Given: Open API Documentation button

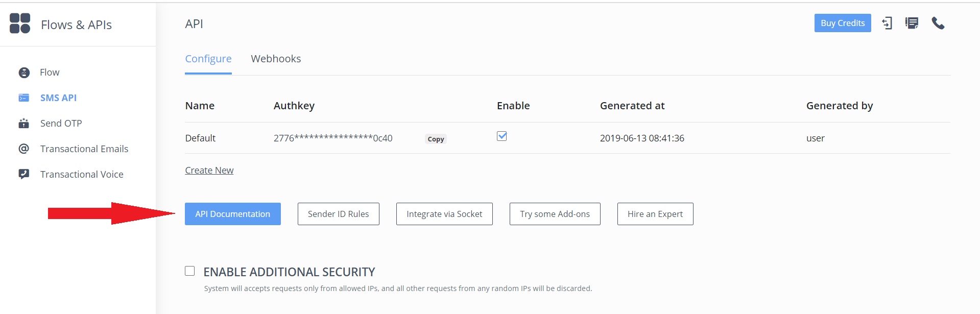Looking at the screenshot, I should coord(233,214).
